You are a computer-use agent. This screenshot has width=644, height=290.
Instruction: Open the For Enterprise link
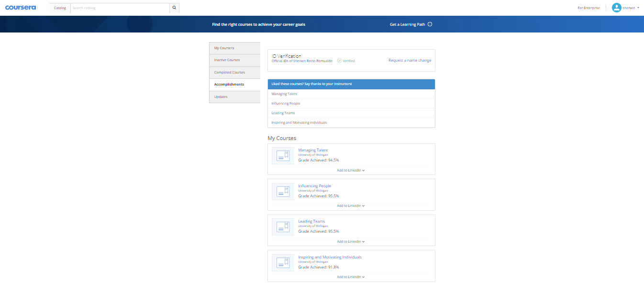[588, 8]
